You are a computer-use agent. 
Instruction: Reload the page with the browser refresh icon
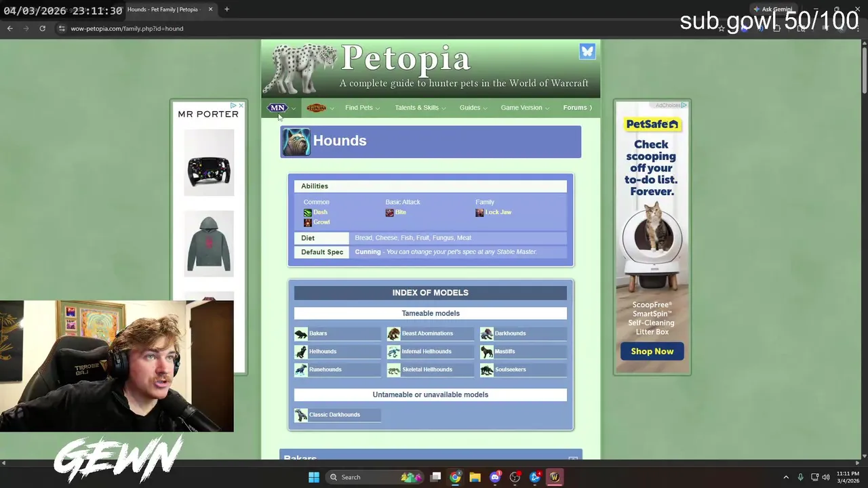coord(42,28)
